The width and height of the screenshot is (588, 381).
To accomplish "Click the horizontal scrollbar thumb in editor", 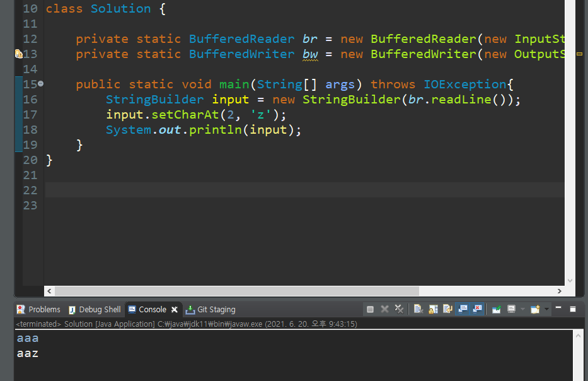I will pos(236,291).
